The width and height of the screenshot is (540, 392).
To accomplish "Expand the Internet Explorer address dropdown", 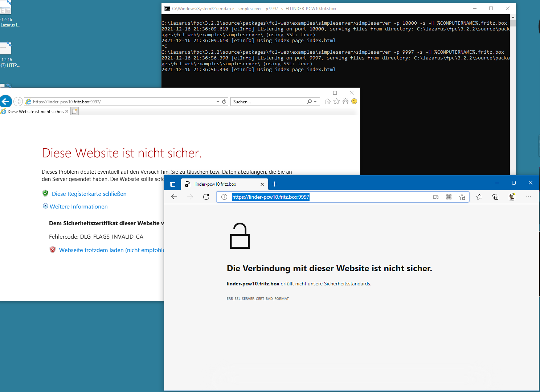I will point(218,102).
